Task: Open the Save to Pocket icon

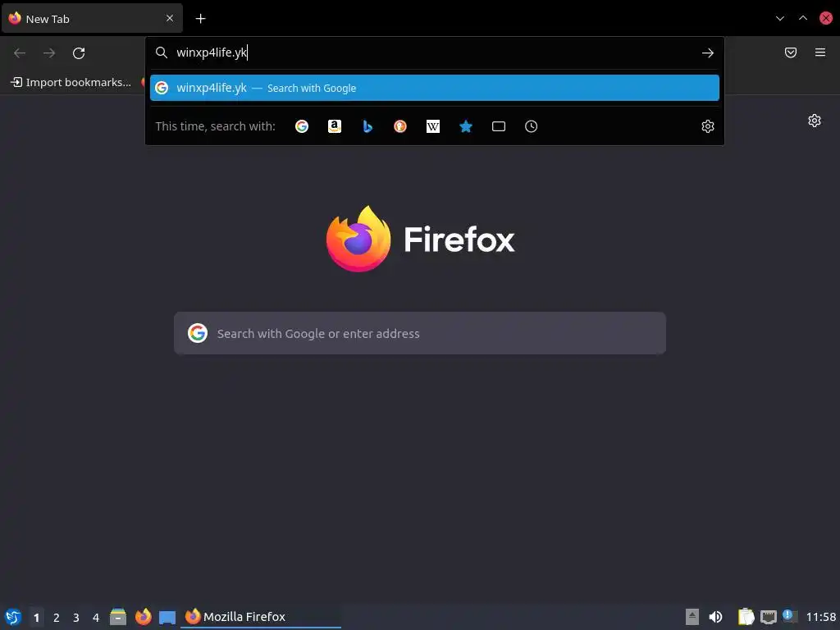Action: click(791, 52)
